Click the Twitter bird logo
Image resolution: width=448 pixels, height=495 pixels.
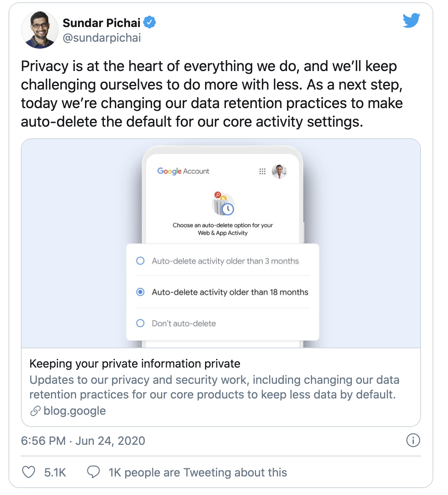(411, 20)
